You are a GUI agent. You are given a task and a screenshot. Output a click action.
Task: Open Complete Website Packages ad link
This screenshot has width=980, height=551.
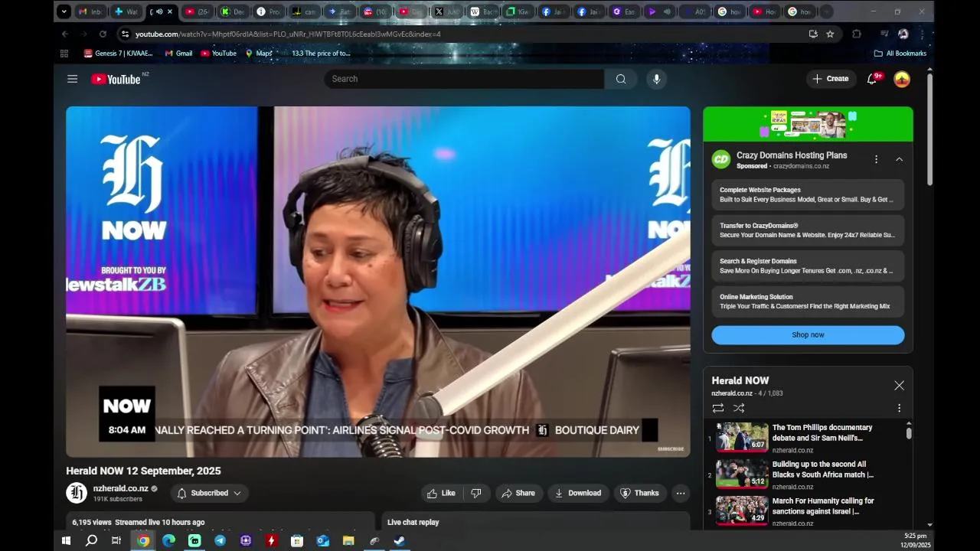coord(808,194)
